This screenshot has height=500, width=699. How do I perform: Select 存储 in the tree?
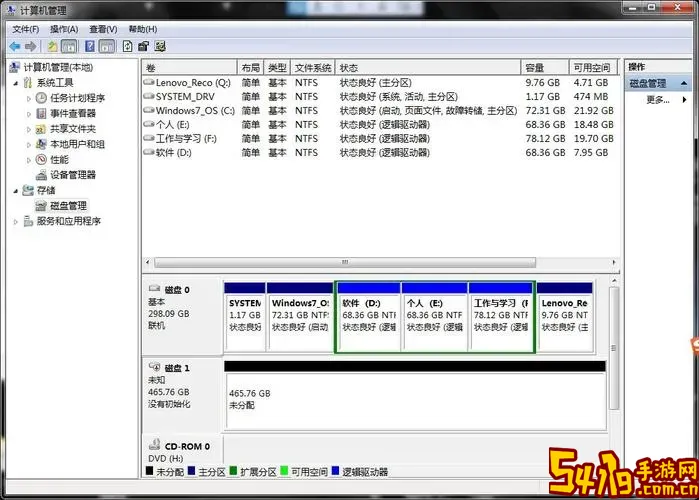coord(46,190)
